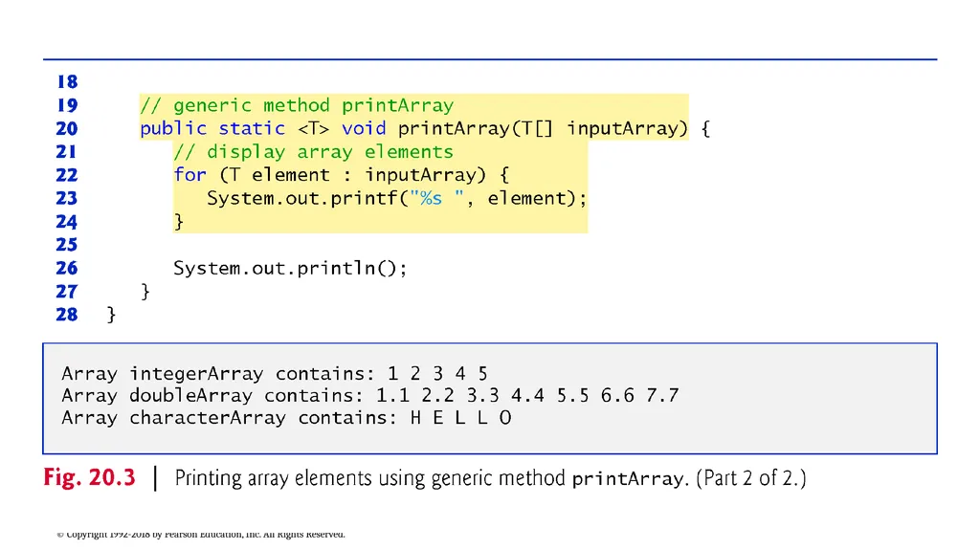Click line number 26
This screenshot has width=980, height=550.
click(x=67, y=268)
